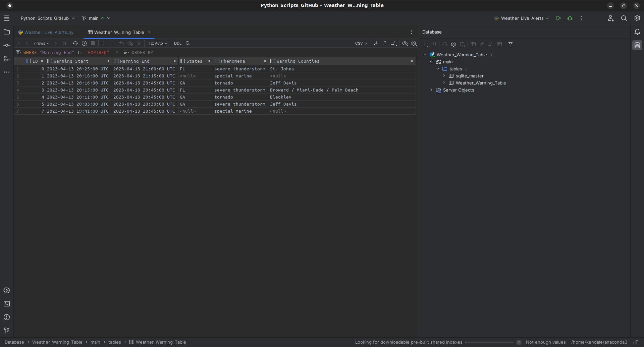Open the Tx: Auto transaction dropdown
This screenshot has height=347, width=644.
(x=158, y=43)
